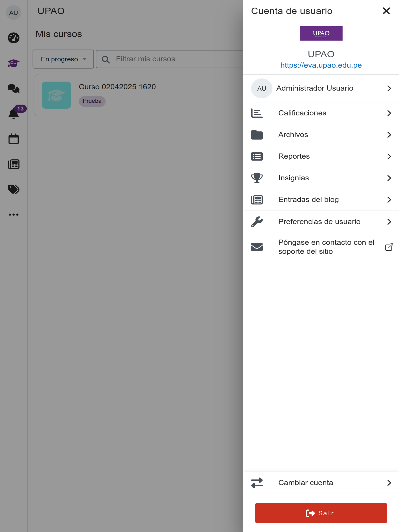The width and height of the screenshot is (399, 532).
Task: Open the dashboard gauge icon in sidebar
Action: [x=14, y=38]
